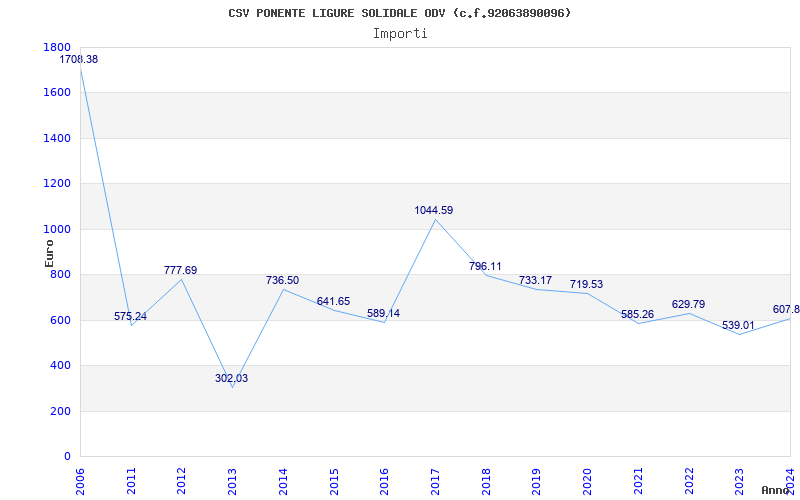Click the 585.26 data label
The image size is (800, 500).
[637, 315]
